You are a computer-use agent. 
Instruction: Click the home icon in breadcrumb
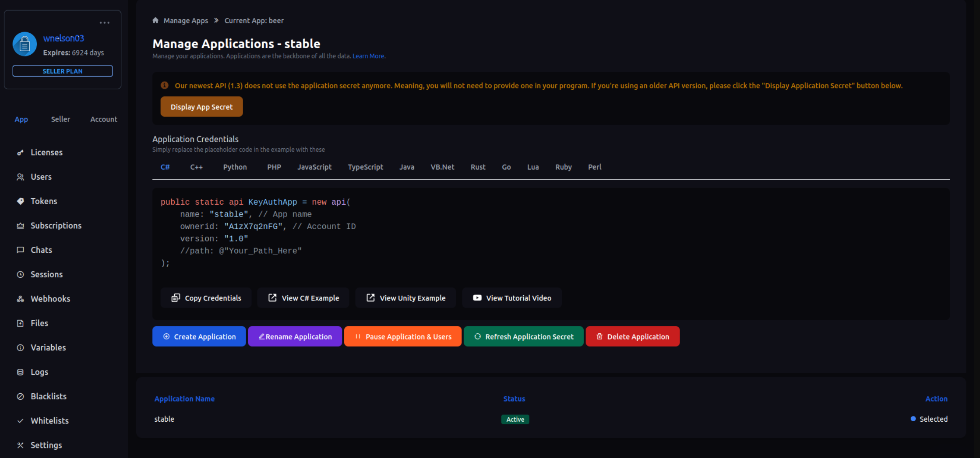tap(155, 21)
